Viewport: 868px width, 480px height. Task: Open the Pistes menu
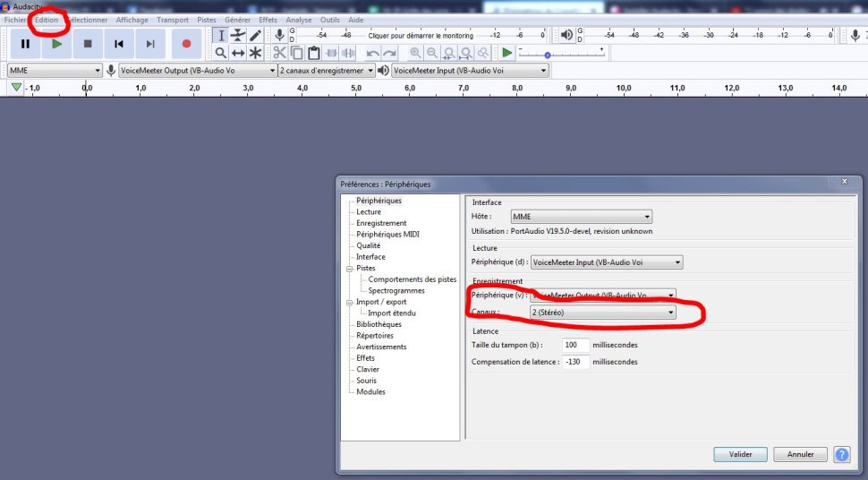pos(207,20)
